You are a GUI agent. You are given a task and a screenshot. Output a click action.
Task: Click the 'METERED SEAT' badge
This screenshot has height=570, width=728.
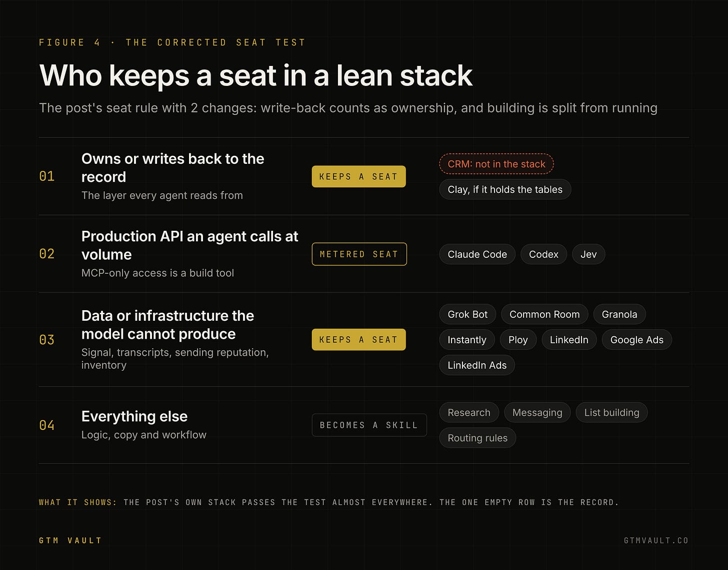(x=359, y=254)
